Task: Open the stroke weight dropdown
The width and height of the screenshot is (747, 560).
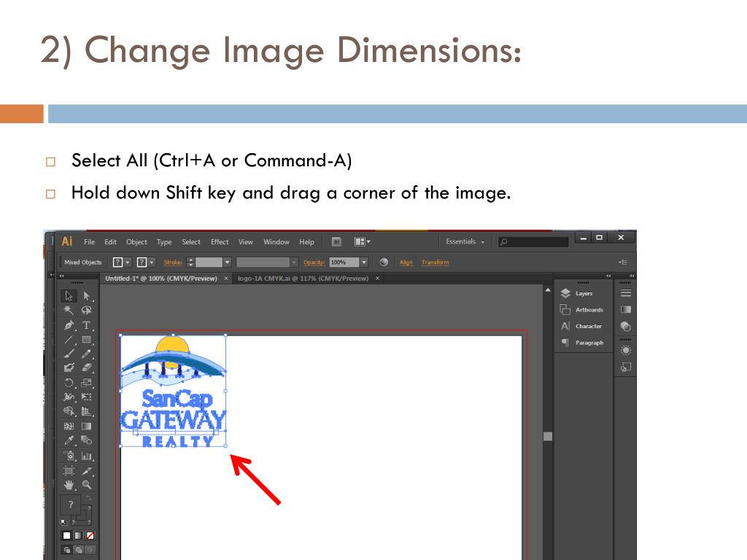Action: pos(228,262)
